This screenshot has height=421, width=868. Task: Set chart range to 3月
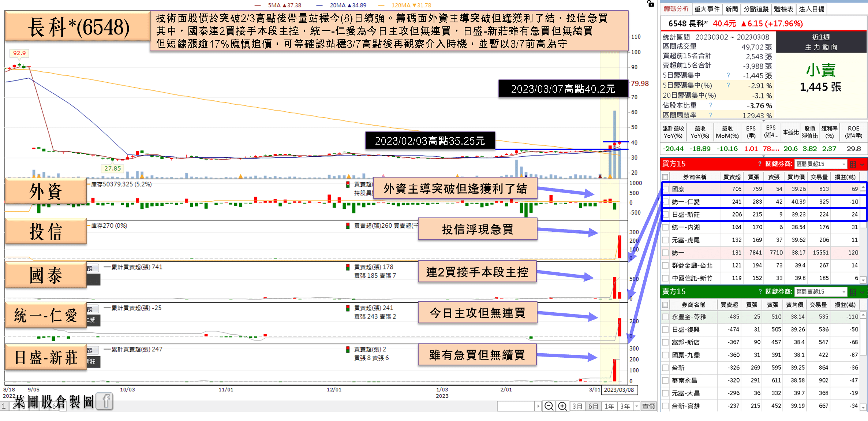tap(577, 406)
